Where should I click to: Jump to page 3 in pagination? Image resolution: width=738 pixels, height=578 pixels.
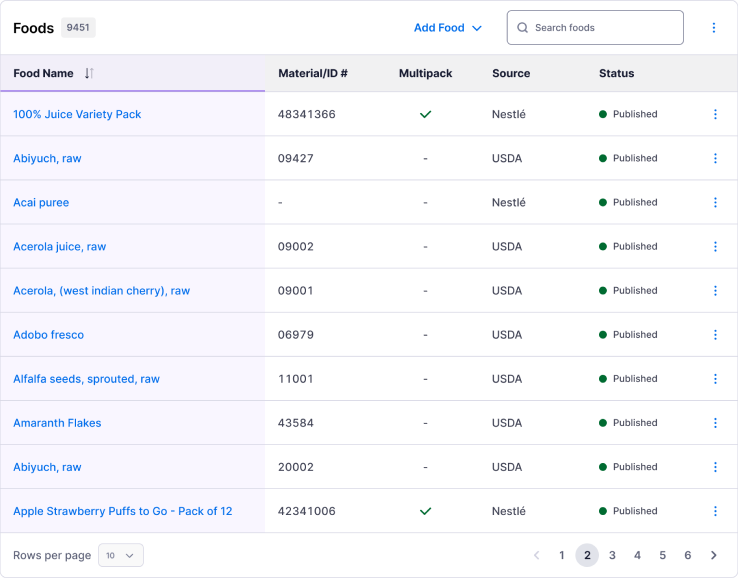(x=612, y=555)
